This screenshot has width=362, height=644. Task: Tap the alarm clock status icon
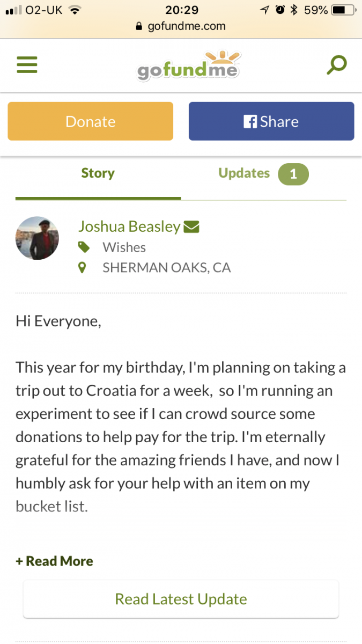279,10
